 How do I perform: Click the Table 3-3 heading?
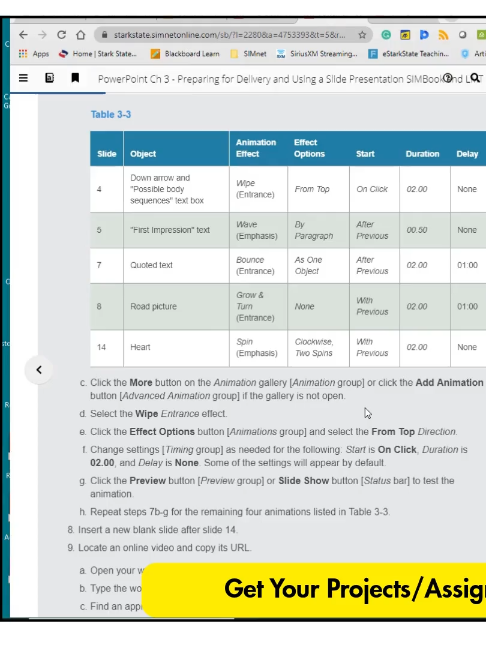(111, 114)
